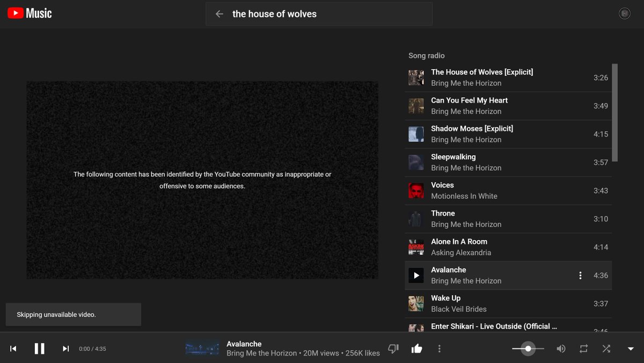Screen dimensions: 644x363
Task: Click Throne album thumbnail
Action: coord(416,219)
